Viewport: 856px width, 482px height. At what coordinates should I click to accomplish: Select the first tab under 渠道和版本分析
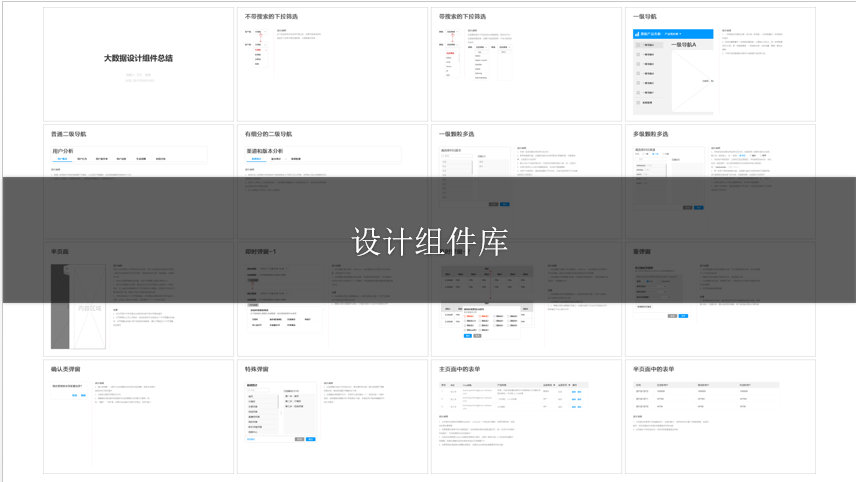point(256,159)
